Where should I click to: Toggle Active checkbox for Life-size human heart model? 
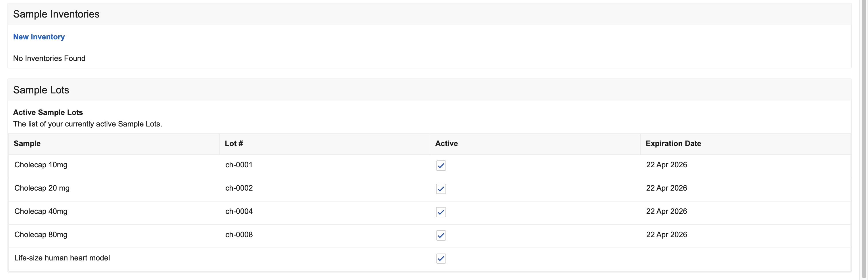point(440,258)
